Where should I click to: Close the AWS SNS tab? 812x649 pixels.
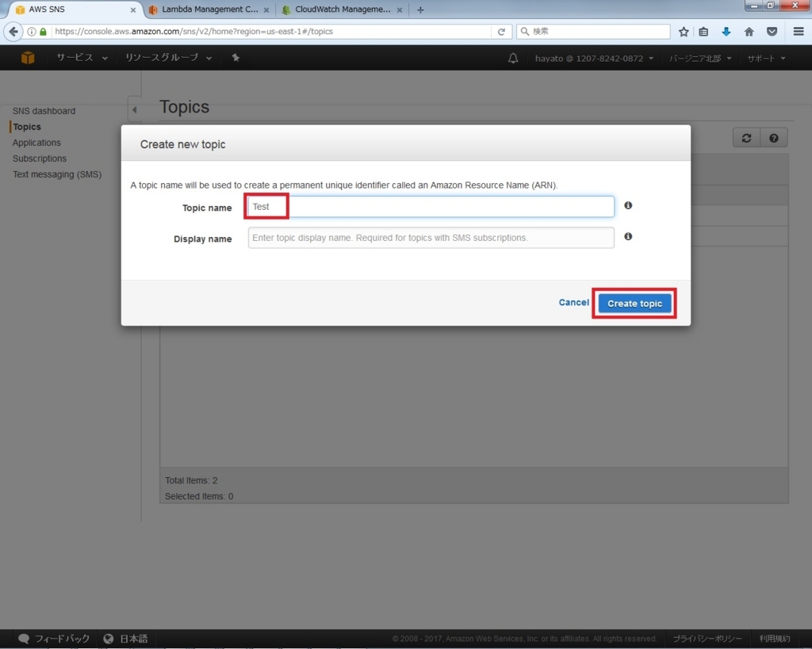(133, 10)
